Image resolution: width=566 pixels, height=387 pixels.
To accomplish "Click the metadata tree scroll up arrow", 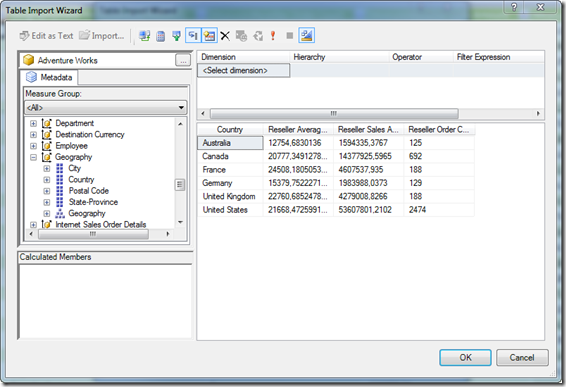I will 180,124.
